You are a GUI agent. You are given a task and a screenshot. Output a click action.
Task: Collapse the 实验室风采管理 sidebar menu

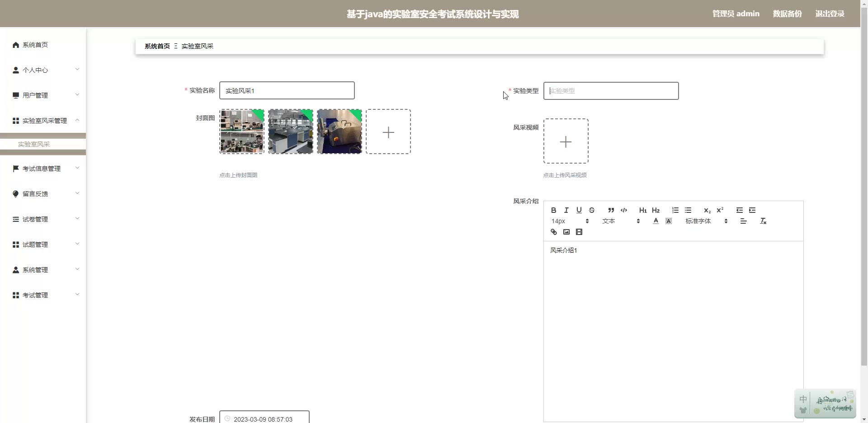[43, 121]
